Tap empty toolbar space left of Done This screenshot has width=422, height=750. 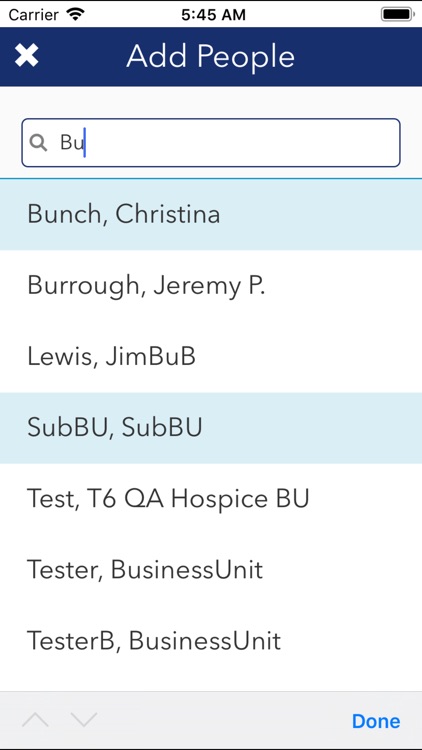coord(225,720)
